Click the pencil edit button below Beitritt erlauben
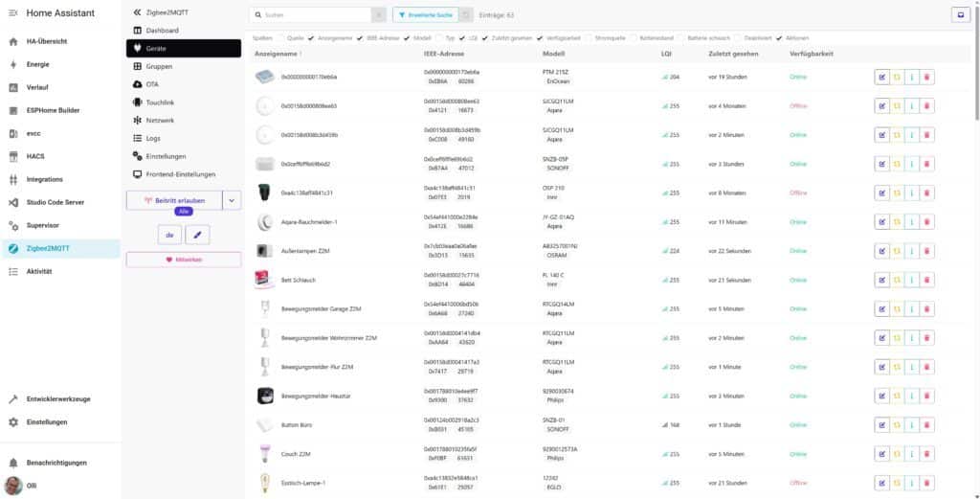980x499 pixels. point(196,235)
